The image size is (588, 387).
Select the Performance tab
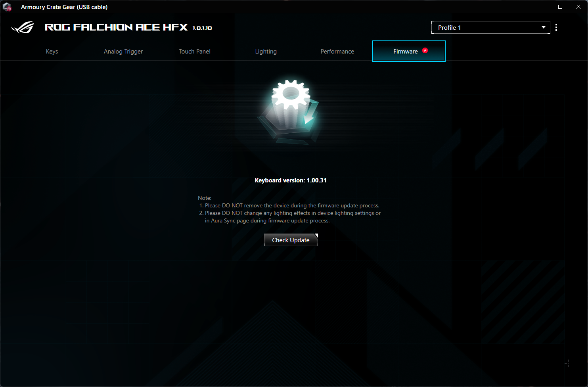click(337, 52)
